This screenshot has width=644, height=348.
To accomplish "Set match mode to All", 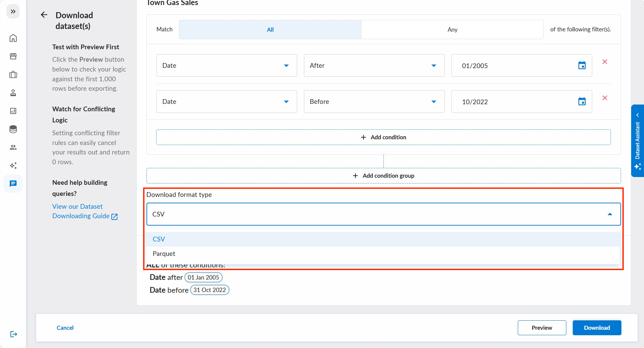I will click(x=270, y=29).
